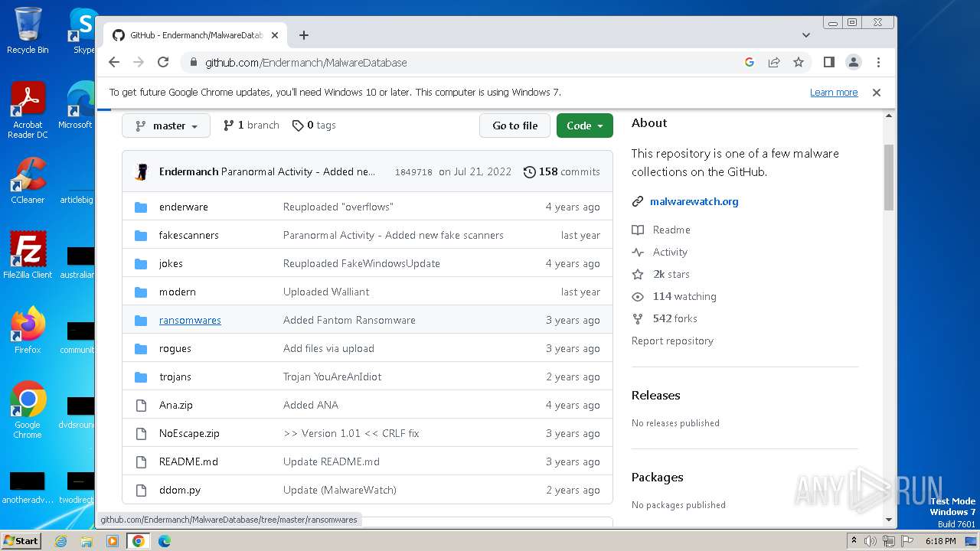The width and height of the screenshot is (980, 551).
Task: Click the lock icon in address bar
Action: (192, 63)
